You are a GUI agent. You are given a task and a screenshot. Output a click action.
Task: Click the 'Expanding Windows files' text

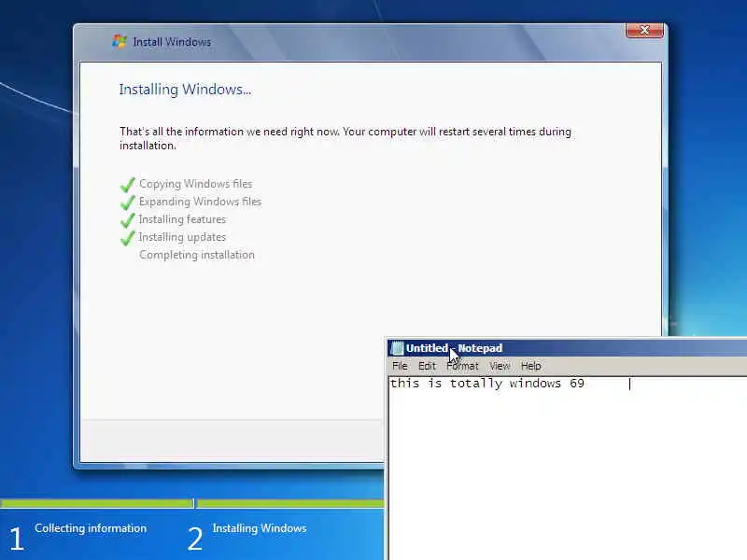(200, 202)
